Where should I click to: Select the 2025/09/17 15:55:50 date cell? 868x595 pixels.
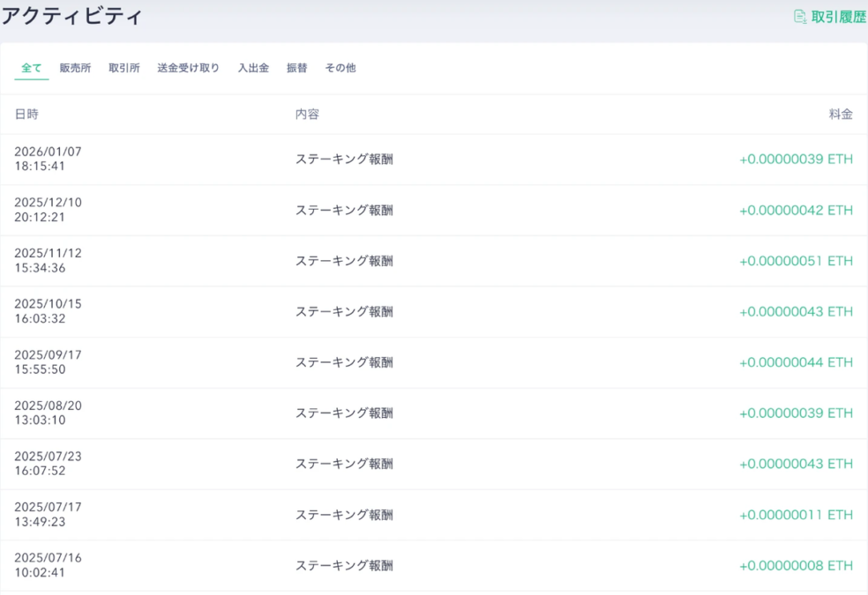pos(49,362)
